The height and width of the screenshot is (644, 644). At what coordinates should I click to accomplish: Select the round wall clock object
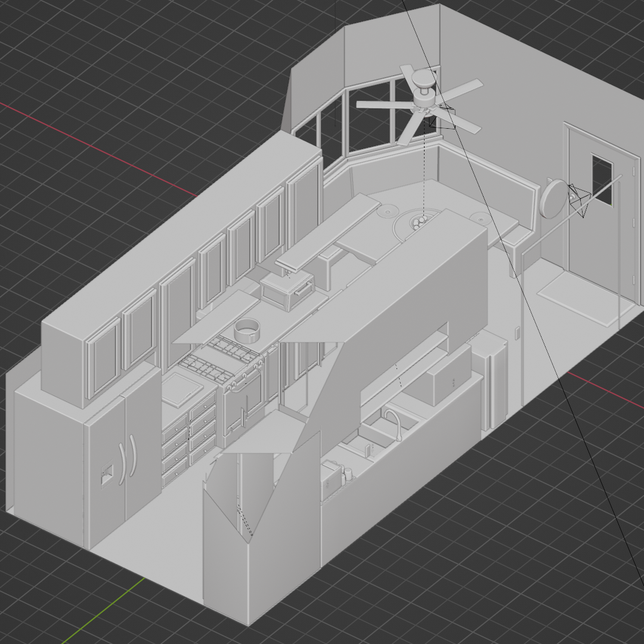click(x=553, y=199)
